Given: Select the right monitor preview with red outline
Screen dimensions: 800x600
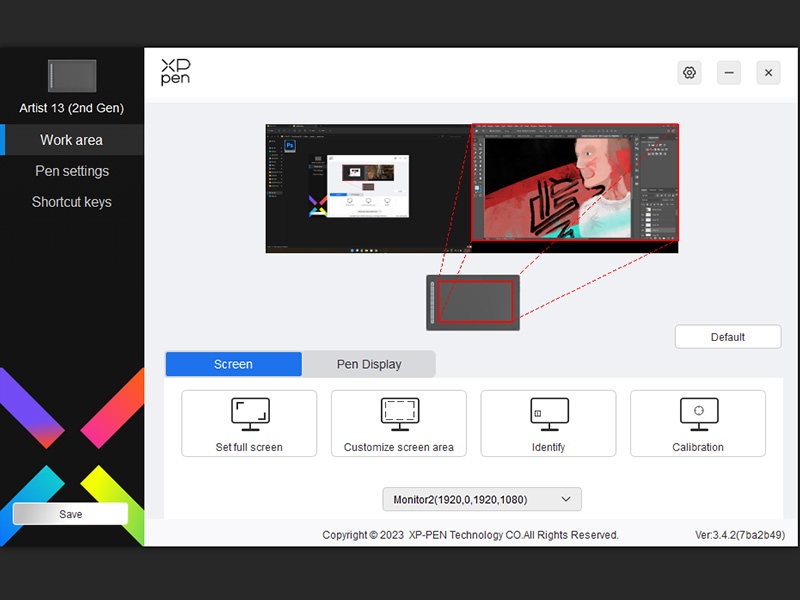Looking at the screenshot, I should 575,182.
